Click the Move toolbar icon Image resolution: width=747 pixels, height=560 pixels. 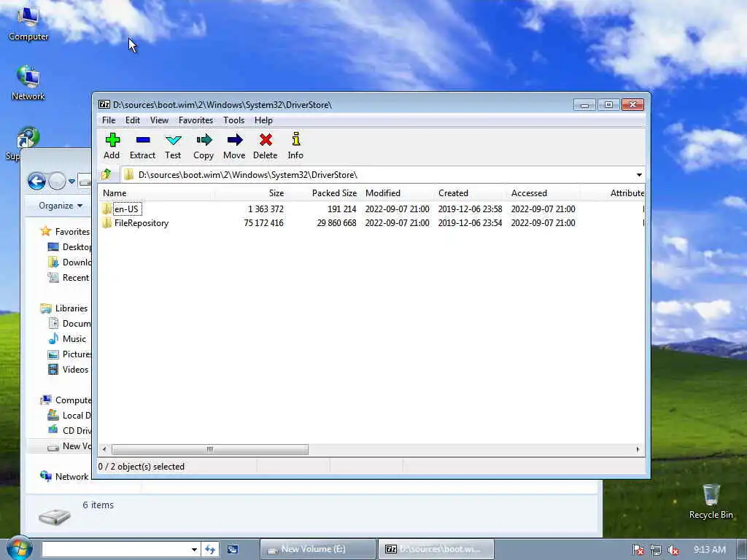point(234,140)
